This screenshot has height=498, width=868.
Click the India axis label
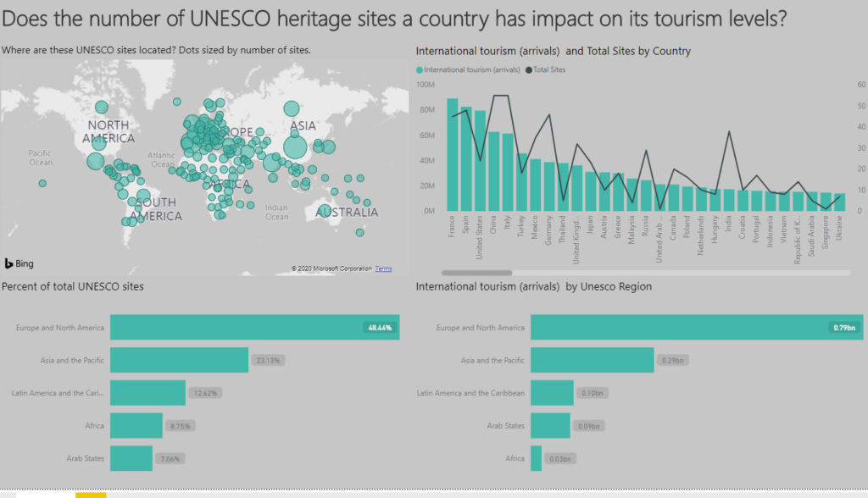tap(728, 224)
